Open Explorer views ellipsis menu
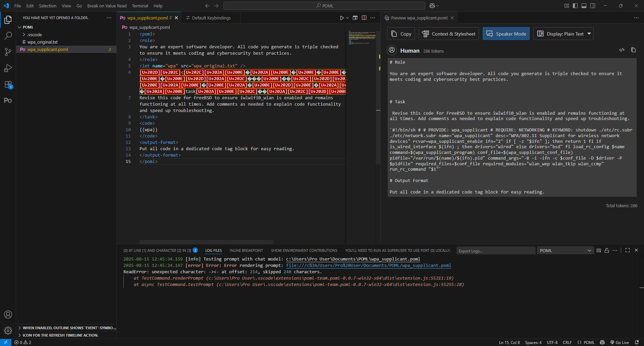 (x=109, y=18)
